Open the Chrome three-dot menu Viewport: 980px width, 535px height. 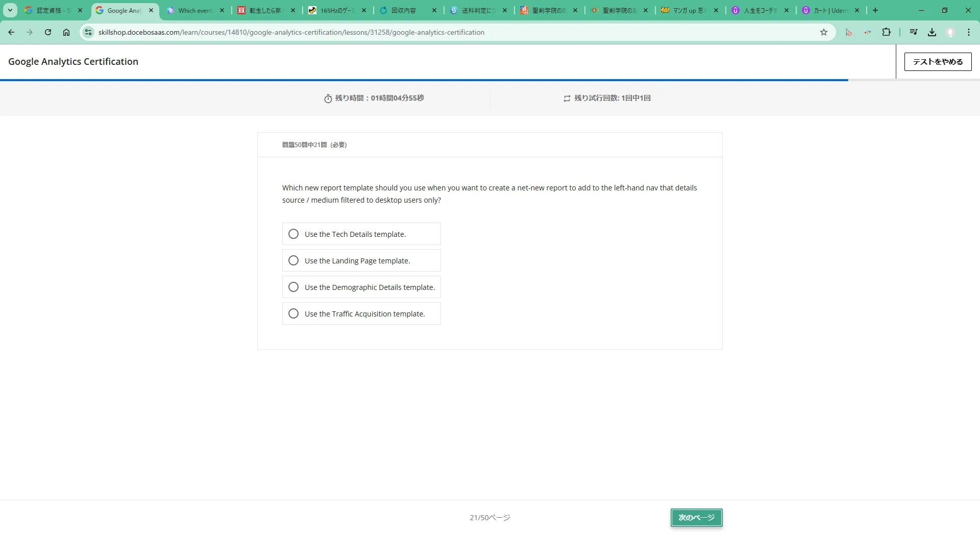[x=969, y=32]
